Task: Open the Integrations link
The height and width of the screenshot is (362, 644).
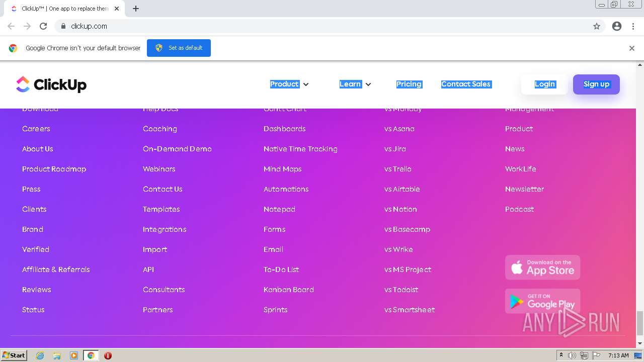Action: [x=165, y=229]
